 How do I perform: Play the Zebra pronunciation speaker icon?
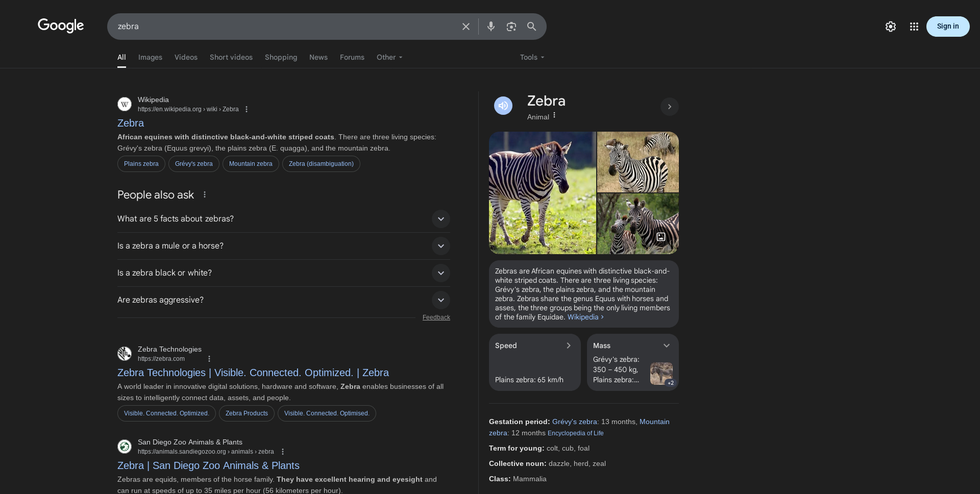click(x=503, y=106)
